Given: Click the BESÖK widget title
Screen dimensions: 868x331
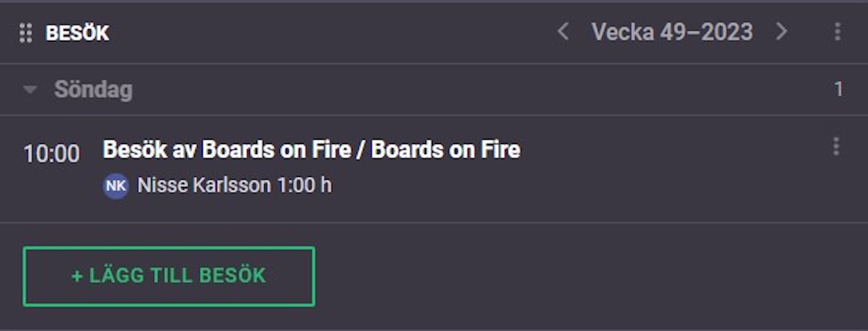Looking at the screenshot, I should [77, 33].
